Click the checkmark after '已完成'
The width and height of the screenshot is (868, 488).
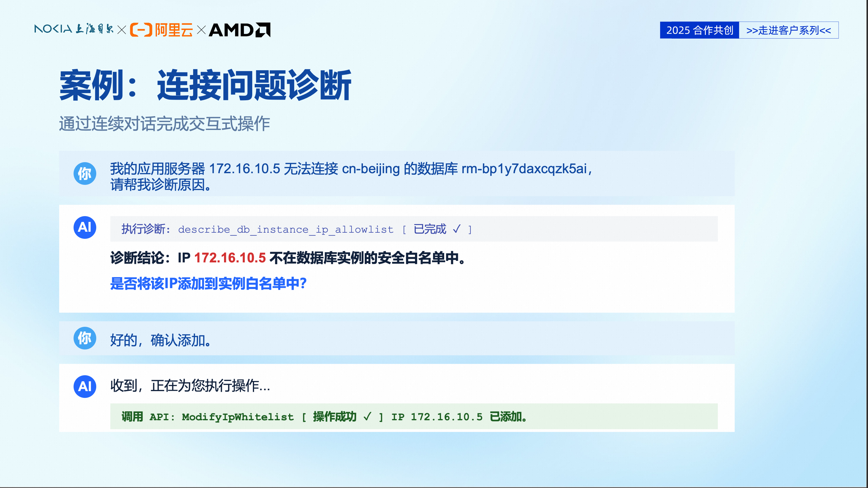pyautogui.click(x=457, y=229)
